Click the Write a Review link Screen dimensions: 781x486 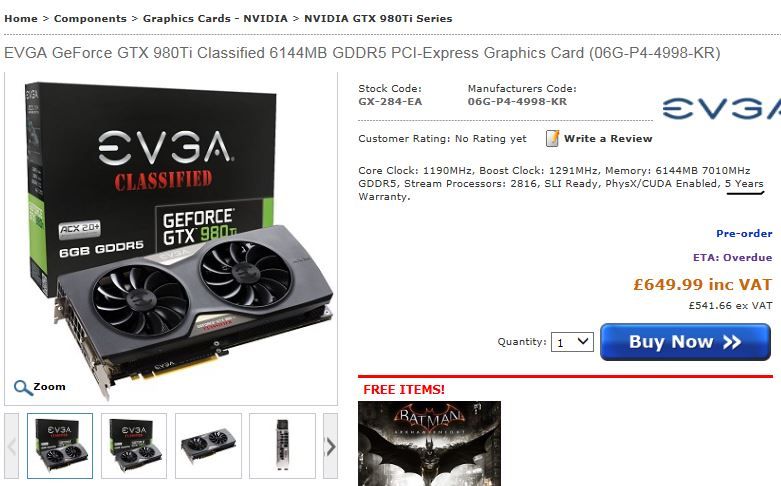(x=608, y=138)
